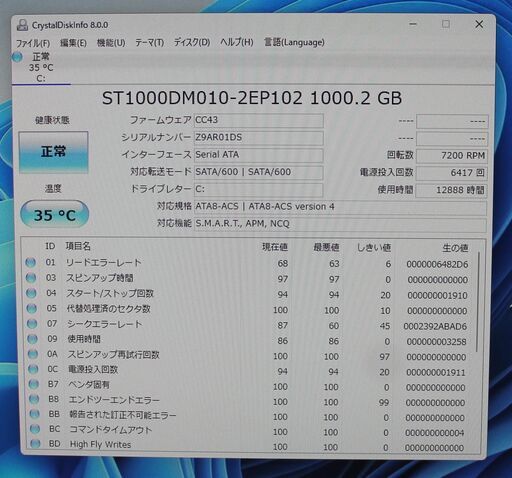Screen dimensions: 512x478
Task: Open the テーマ(T) menu
Action: [149, 43]
